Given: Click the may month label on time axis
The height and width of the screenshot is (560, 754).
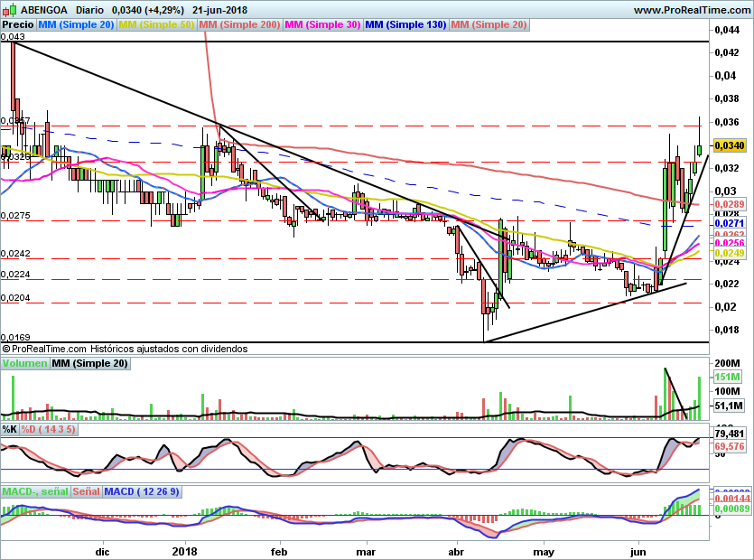Looking at the screenshot, I should click(544, 552).
